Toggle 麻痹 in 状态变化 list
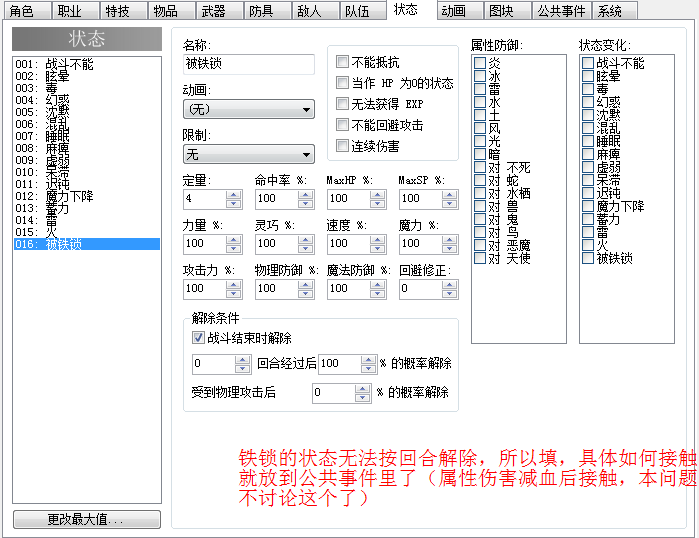The image size is (699, 538). [588, 154]
